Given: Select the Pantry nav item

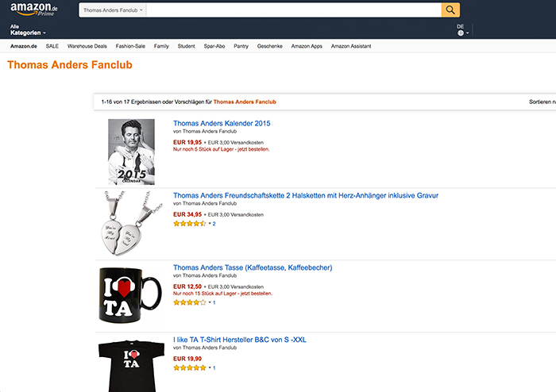Looking at the screenshot, I should point(241,46).
